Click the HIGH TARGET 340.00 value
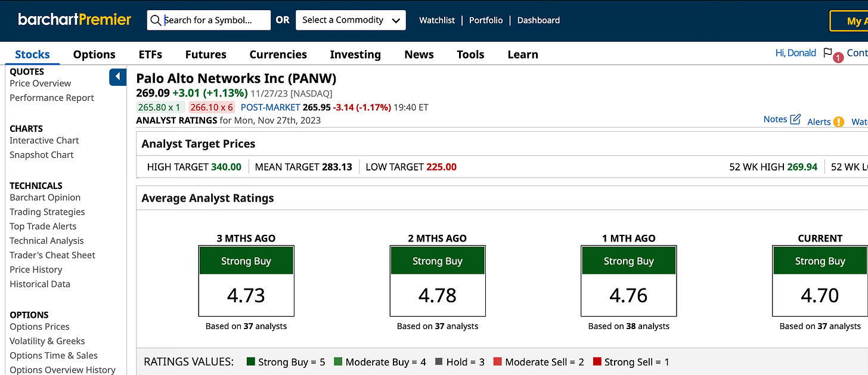Image resolution: width=868 pixels, height=375 pixels. (x=226, y=167)
